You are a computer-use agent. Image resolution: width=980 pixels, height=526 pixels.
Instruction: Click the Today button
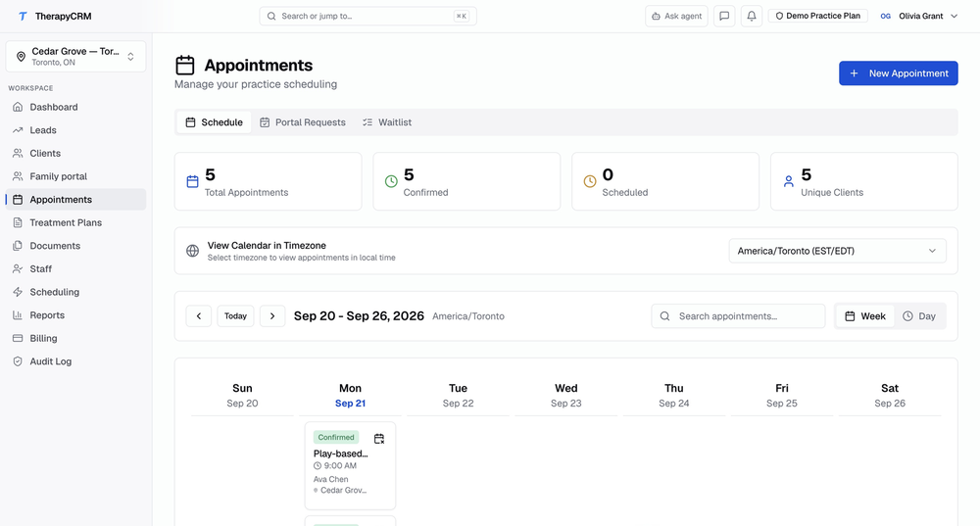235,316
